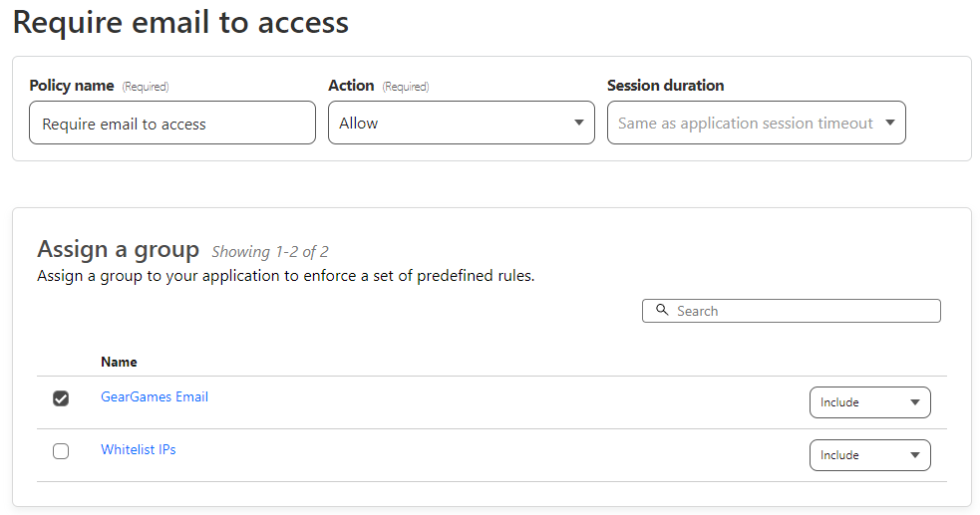Enable the Whitelist IPs group checkbox
Viewport: 980px width, 515px height.
click(x=61, y=451)
